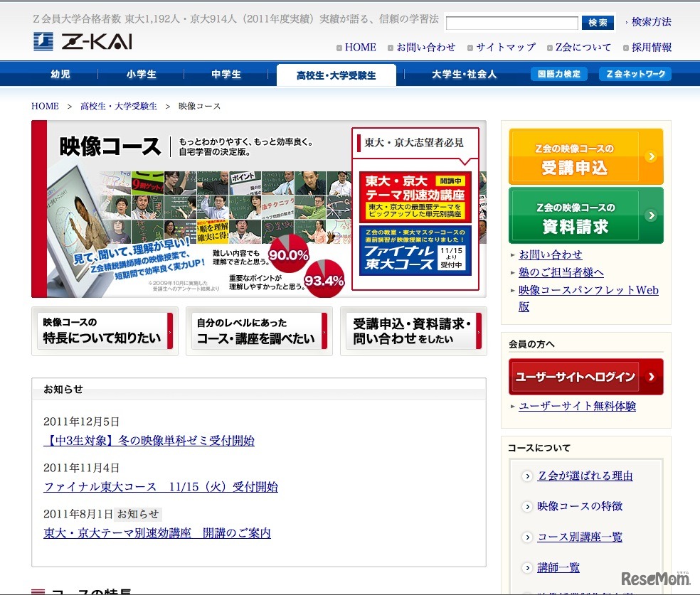
Task: Click 特長について知りたい button
Action: [x=105, y=331]
